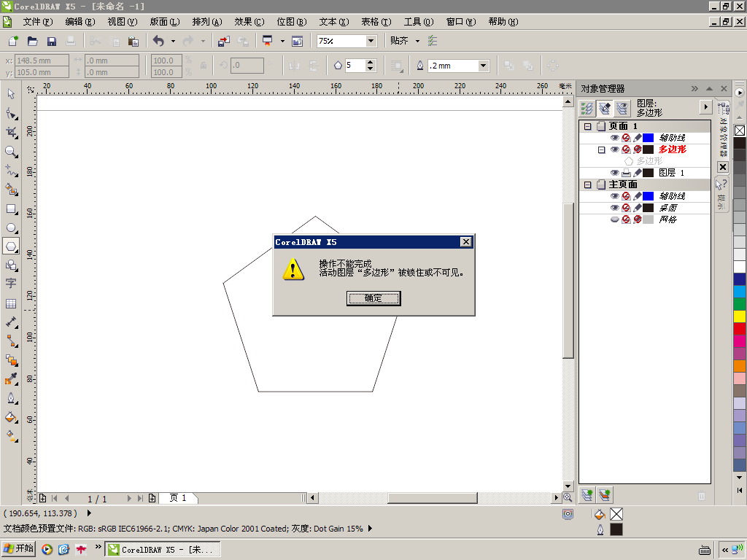Toggle edit pencil of 图层 1

click(638, 173)
